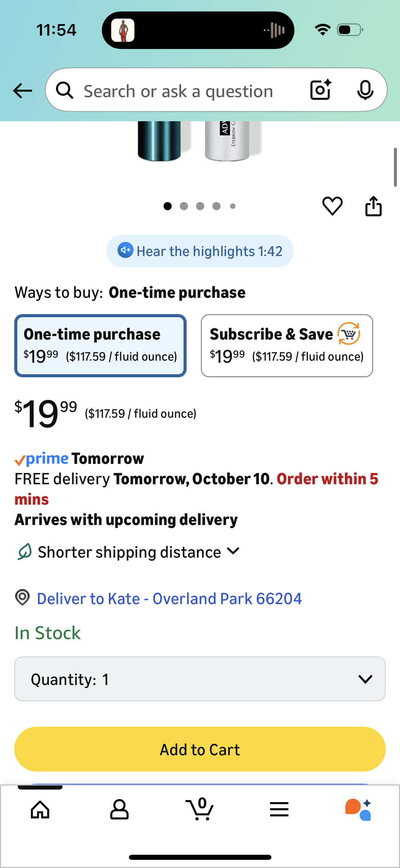
Task: Go to account profile icon
Action: pos(119,810)
